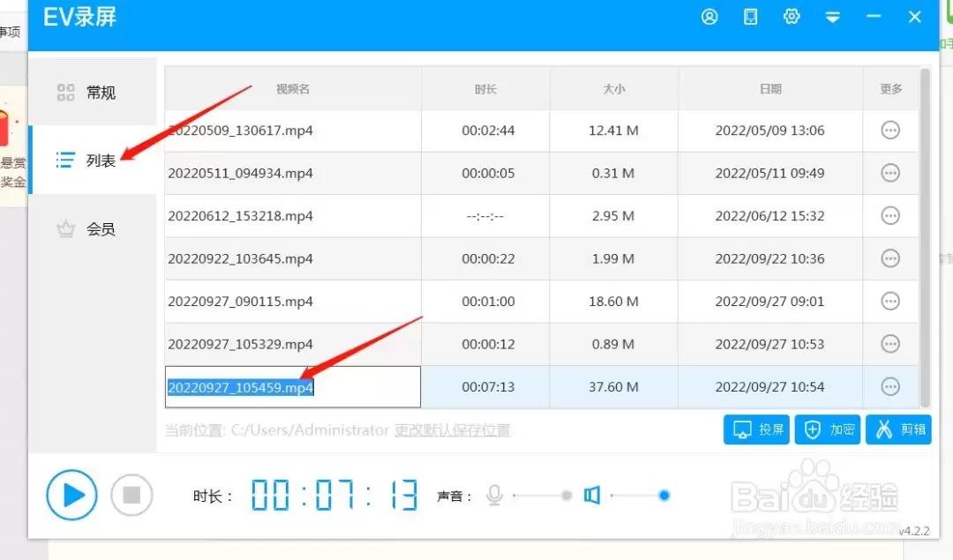The width and height of the screenshot is (953, 560).
Task: Select file 20220511_094934.mp4
Action: (x=240, y=173)
